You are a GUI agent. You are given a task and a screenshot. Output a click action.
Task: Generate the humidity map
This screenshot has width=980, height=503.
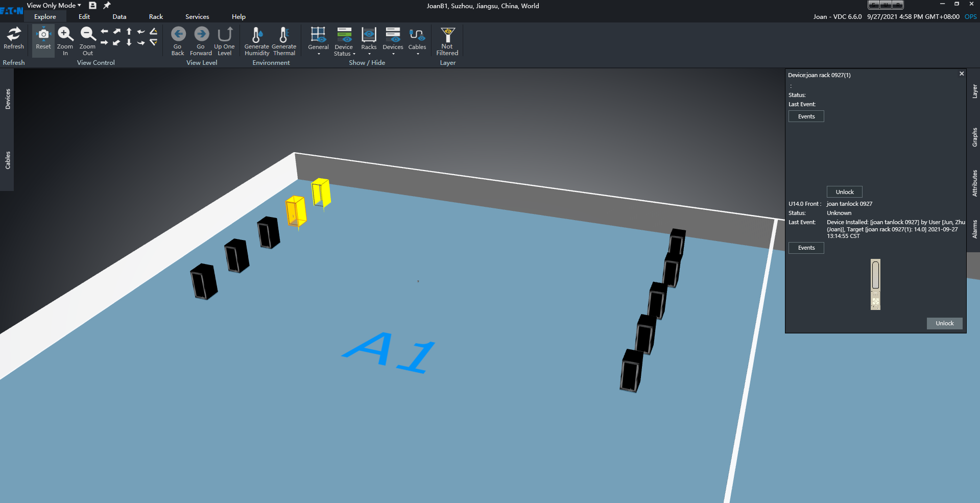[256, 40]
